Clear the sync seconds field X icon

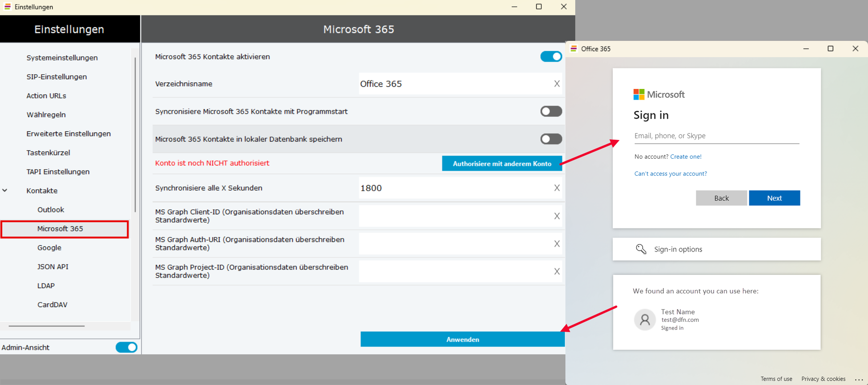click(x=556, y=188)
